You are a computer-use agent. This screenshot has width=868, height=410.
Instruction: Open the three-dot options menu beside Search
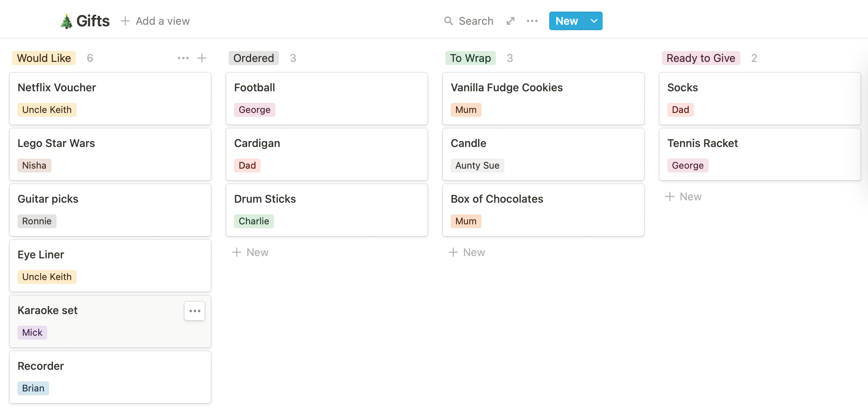click(532, 21)
